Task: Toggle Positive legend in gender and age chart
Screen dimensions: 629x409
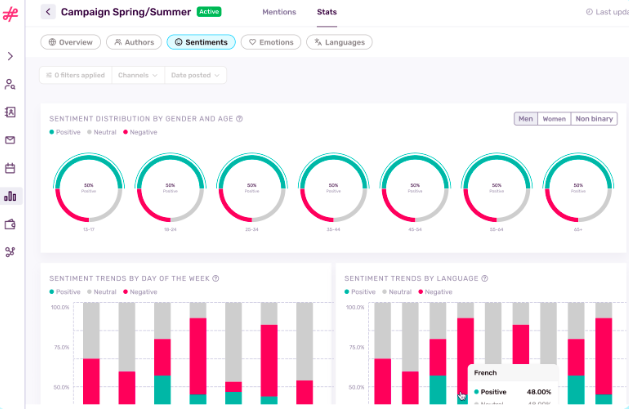Action: coord(65,132)
